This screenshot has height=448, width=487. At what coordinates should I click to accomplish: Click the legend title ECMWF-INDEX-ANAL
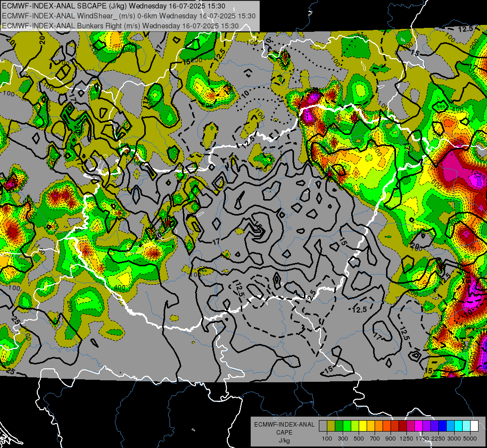(285, 425)
